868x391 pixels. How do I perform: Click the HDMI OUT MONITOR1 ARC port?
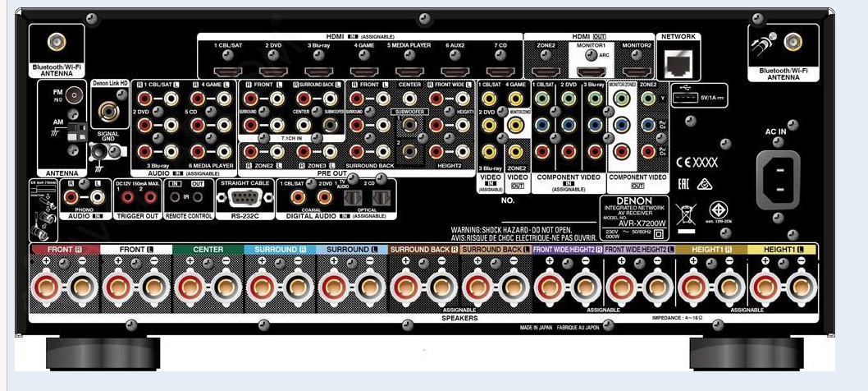(591, 71)
